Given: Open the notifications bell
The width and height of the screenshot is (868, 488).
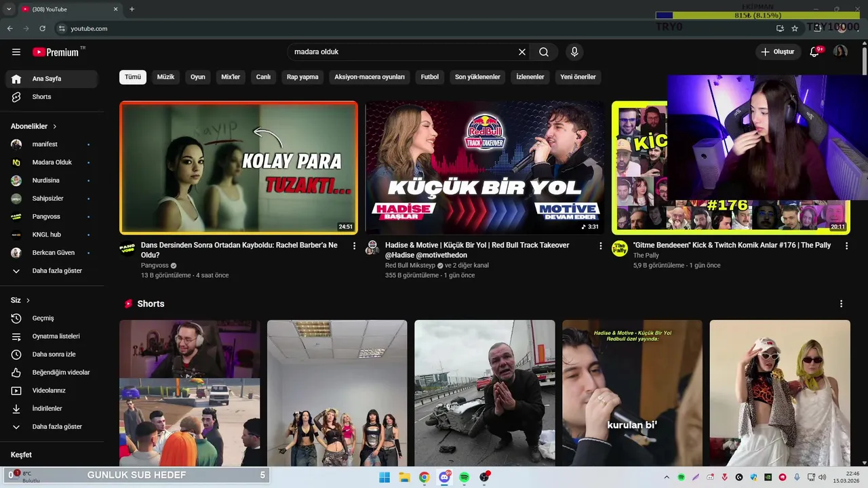Looking at the screenshot, I should click(814, 52).
